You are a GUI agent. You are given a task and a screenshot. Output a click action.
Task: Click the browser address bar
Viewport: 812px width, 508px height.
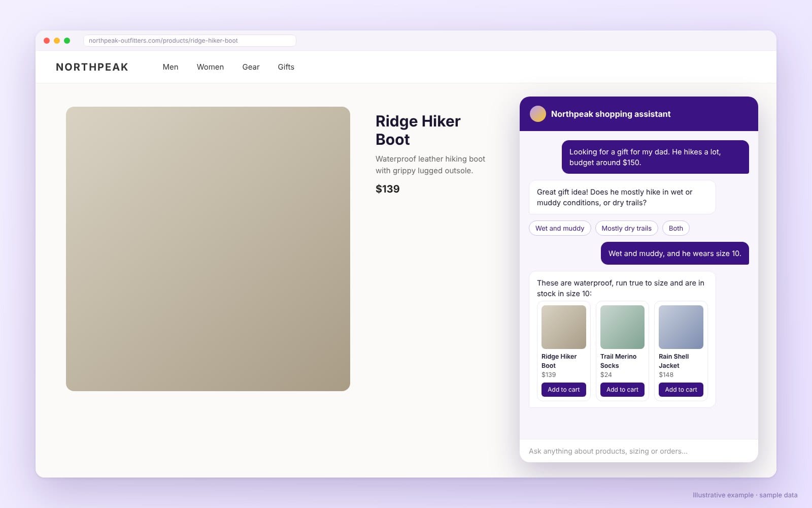[190, 41]
